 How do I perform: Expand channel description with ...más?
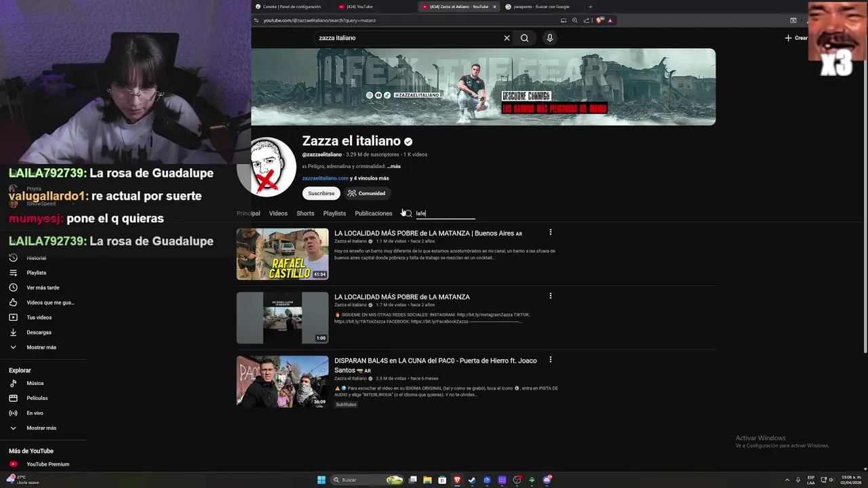[x=394, y=166]
